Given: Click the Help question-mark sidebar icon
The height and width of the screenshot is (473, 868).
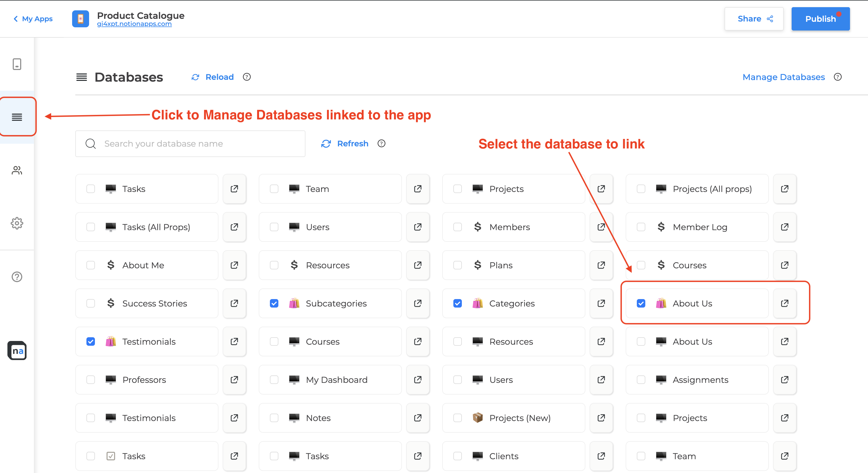Looking at the screenshot, I should [17, 277].
